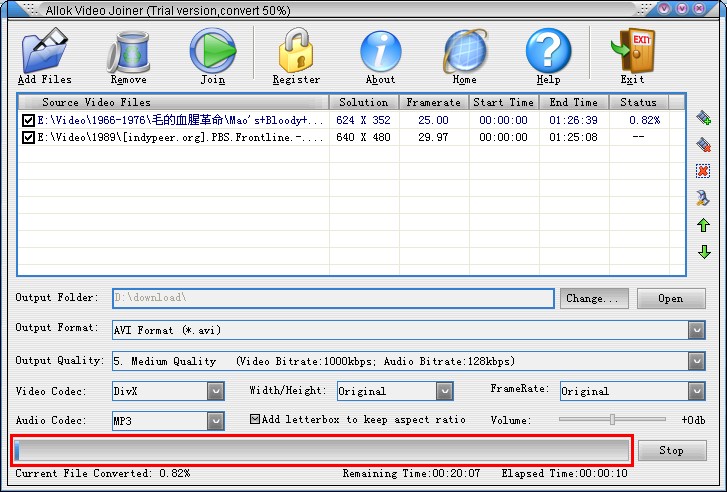This screenshot has width=727, height=492.
Task: Adjust the Volume slider handle
Action: [x=612, y=419]
